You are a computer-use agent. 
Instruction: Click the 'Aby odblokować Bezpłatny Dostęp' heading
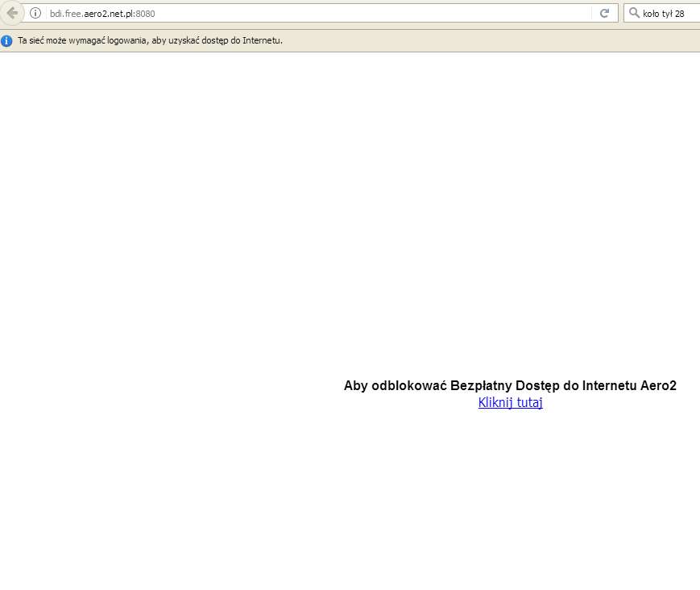pyautogui.click(x=510, y=386)
